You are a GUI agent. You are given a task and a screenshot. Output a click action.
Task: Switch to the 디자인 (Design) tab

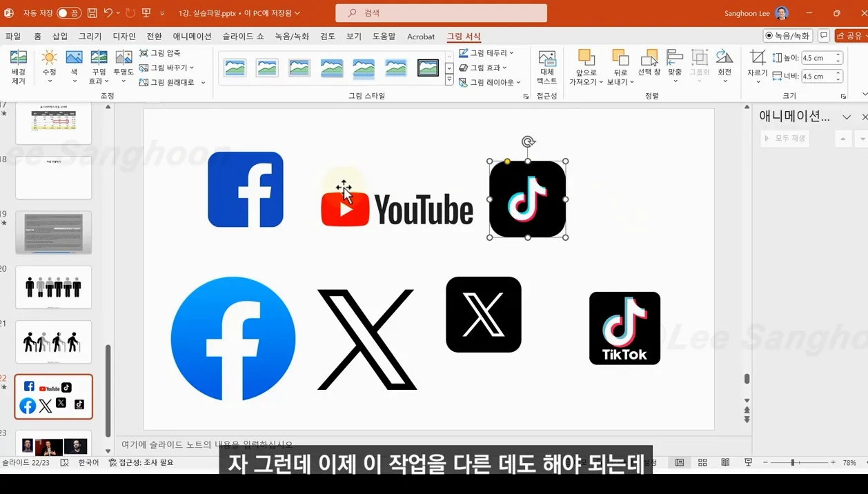click(124, 37)
